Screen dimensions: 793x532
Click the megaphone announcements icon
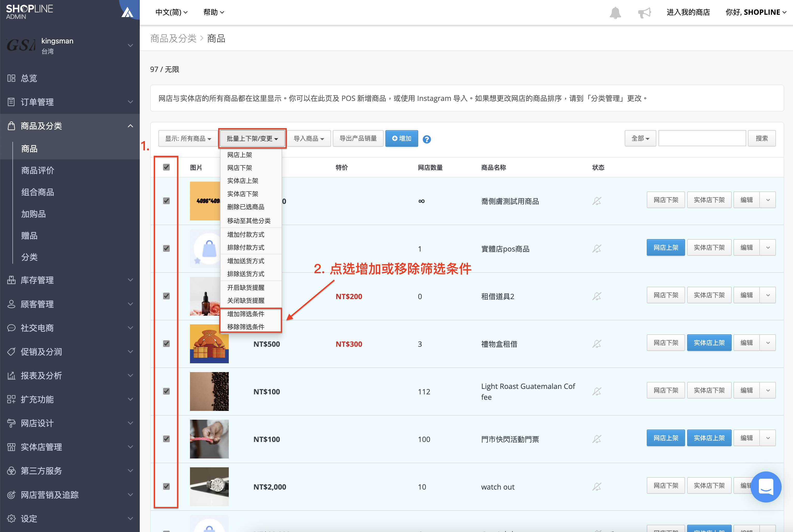(x=644, y=13)
